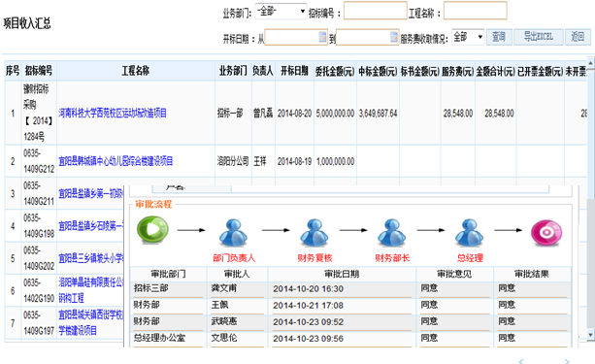Click the 服务费(元) column header
Screen dimensions: 595x364
(457, 71)
